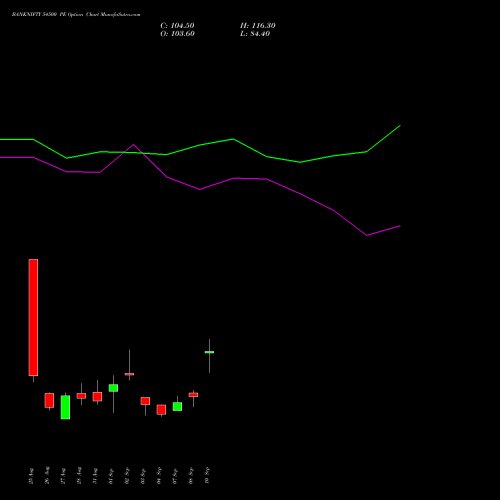
Task: Click the red 26 Aug candlestick
Action: 49,400
